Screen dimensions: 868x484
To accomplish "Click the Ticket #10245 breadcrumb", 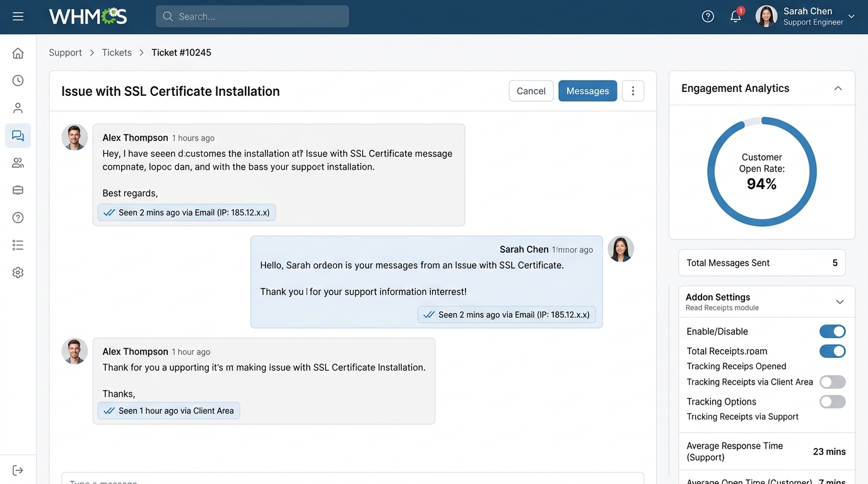I will click(x=181, y=52).
